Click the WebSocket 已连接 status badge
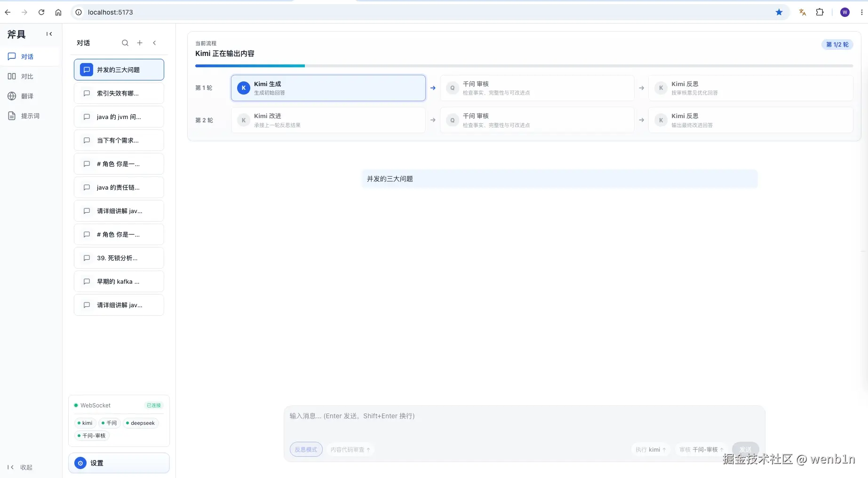868x478 pixels. tap(154, 405)
